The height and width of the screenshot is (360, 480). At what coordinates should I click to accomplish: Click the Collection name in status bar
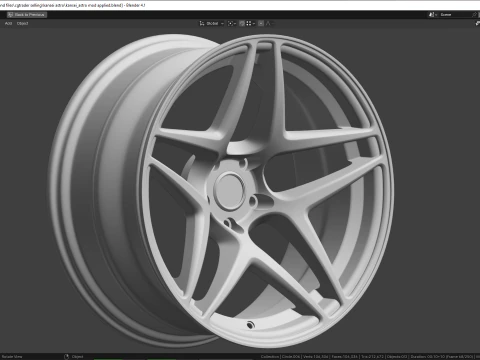pos(269,357)
